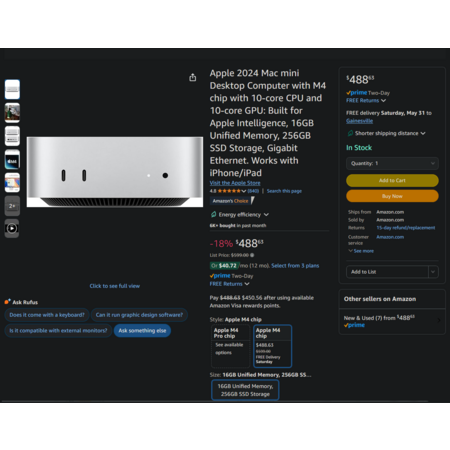Click the Add to Cart button

[392, 180]
